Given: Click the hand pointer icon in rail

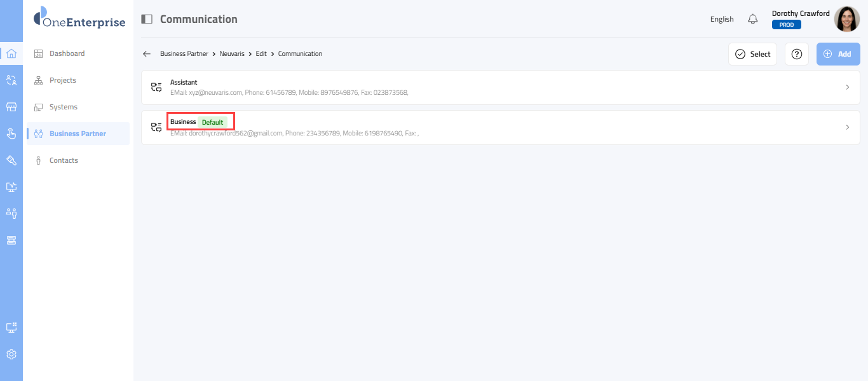Looking at the screenshot, I should [11, 134].
